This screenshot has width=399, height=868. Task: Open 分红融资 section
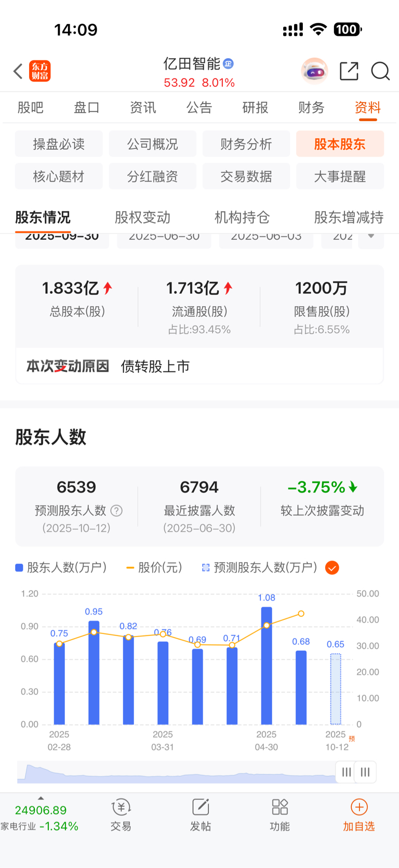tap(153, 176)
